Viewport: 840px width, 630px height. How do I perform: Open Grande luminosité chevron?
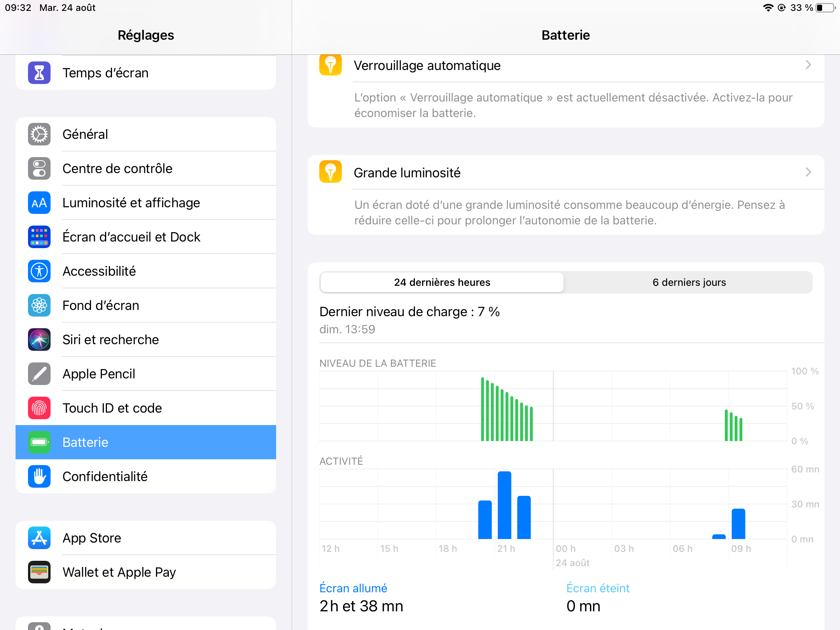point(808,172)
